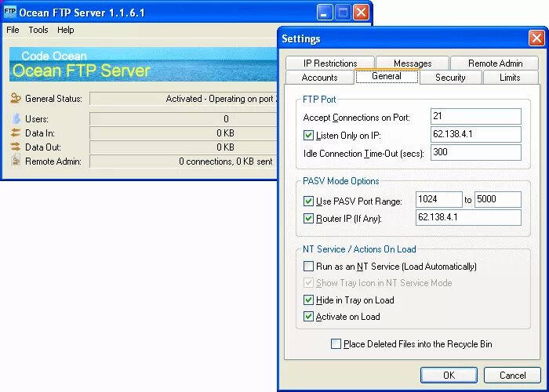The height and width of the screenshot is (392, 549).
Task: Switch to IP Restrictions tab
Action: (x=330, y=64)
